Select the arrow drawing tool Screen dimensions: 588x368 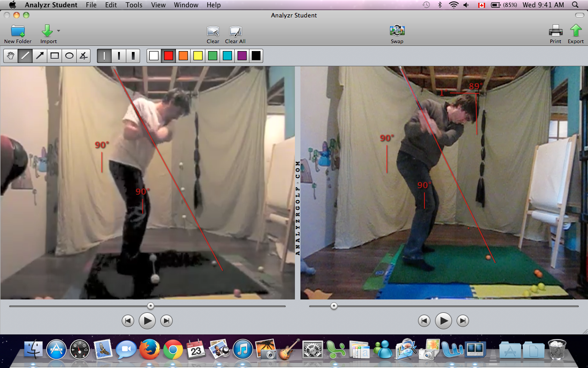coord(40,56)
